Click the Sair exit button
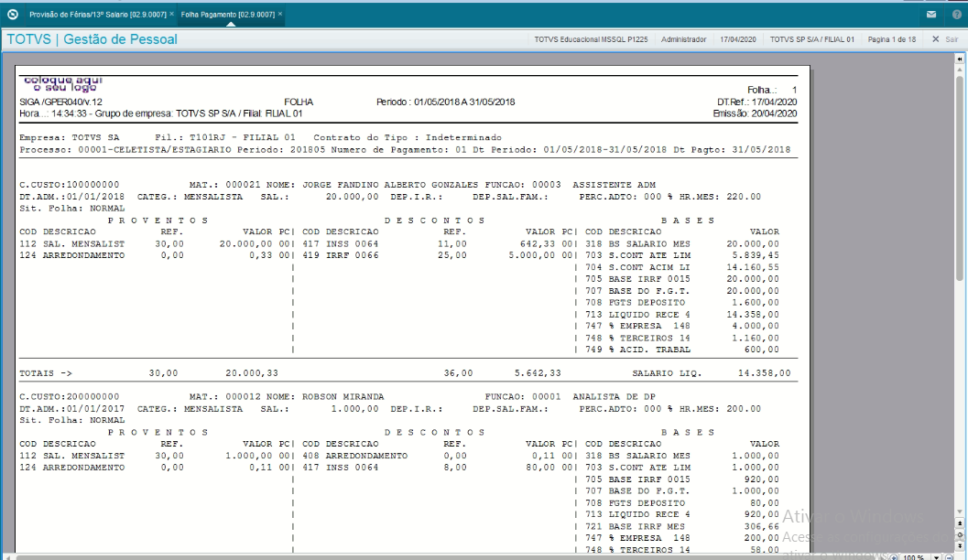968x560 pixels. [x=952, y=39]
